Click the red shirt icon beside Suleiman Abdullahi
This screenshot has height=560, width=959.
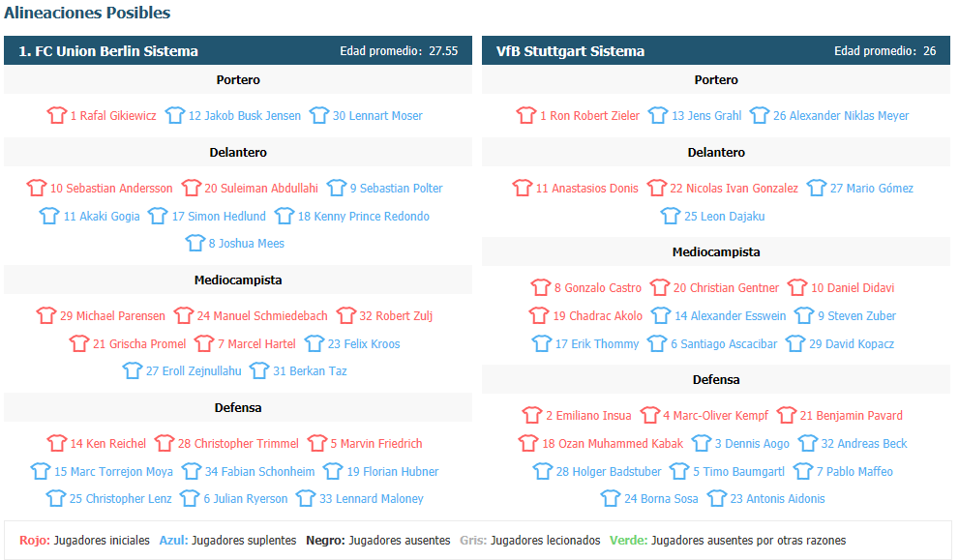[x=192, y=188]
